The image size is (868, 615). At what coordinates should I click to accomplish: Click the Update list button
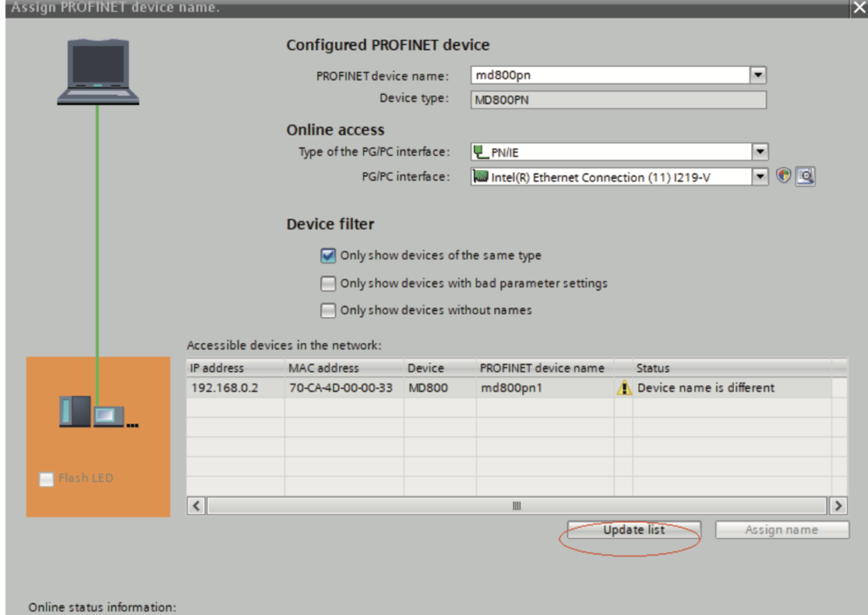point(633,530)
